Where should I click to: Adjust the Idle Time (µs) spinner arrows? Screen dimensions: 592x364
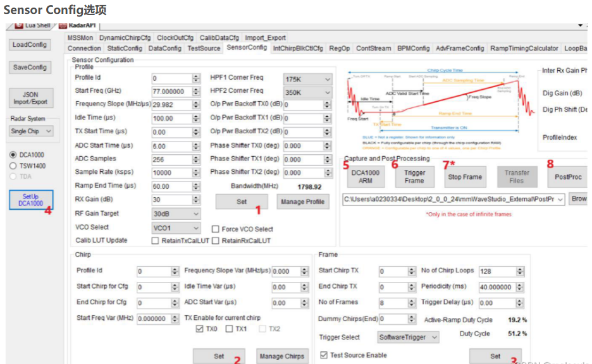(196, 118)
